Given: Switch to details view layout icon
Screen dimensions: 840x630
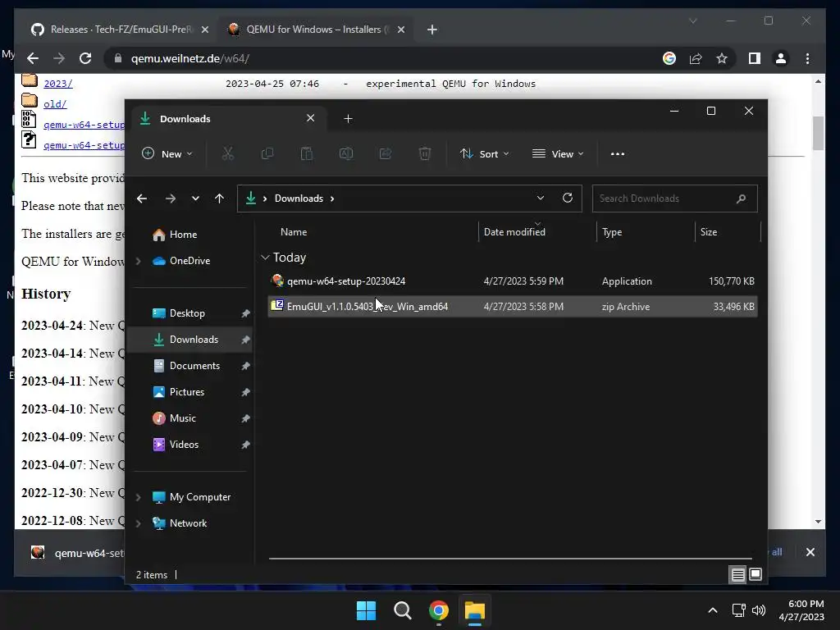Looking at the screenshot, I should (737, 575).
